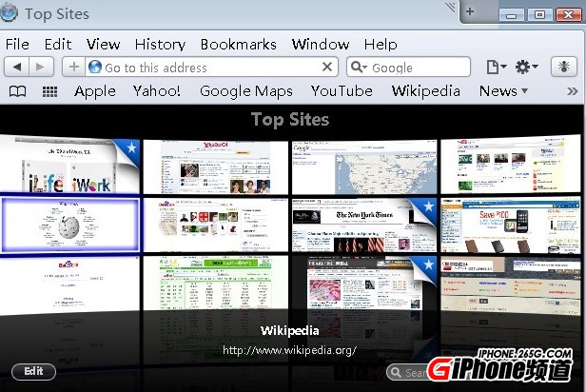Open the gear Settings menu
The height and width of the screenshot is (392, 586).
527,68
